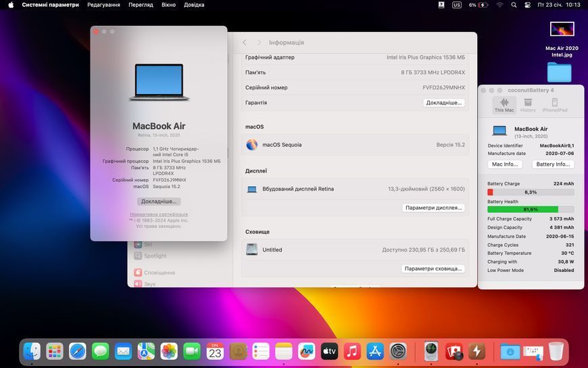Click Докладніше... in MacBook Air window
588x368 pixels.
(x=159, y=202)
